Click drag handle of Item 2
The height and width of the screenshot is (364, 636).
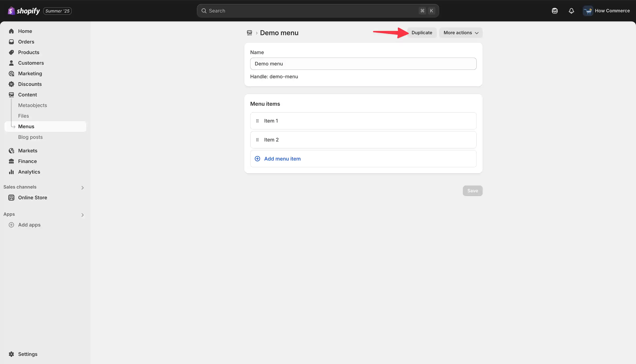(x=257, y=140)
